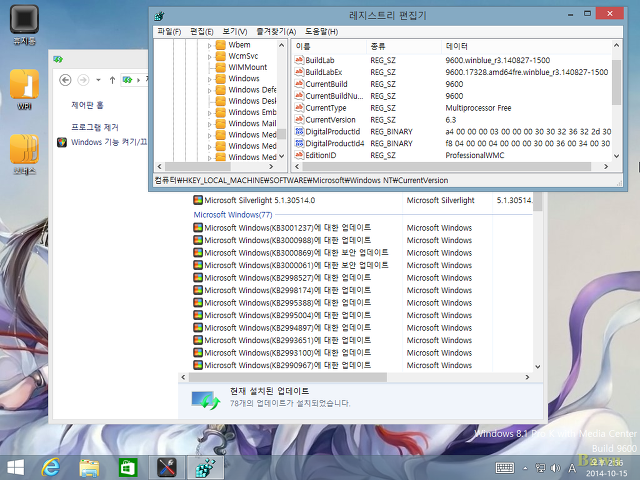Expand the Windows Defe registry key

[x=209, y=90]
